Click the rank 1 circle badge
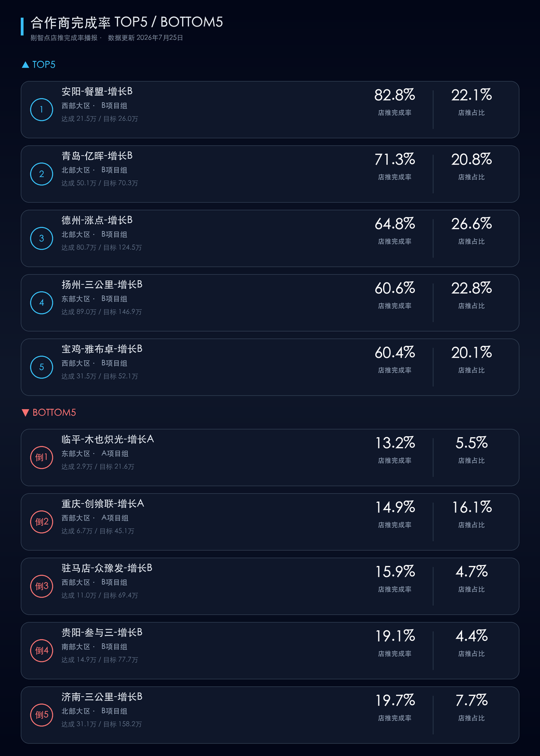540x756 pixels. (42, 110)
